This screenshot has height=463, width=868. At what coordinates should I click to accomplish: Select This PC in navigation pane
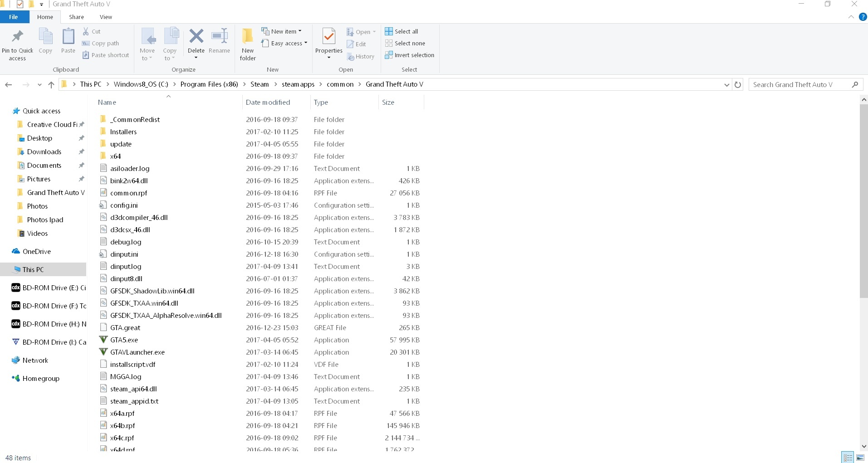43,269
